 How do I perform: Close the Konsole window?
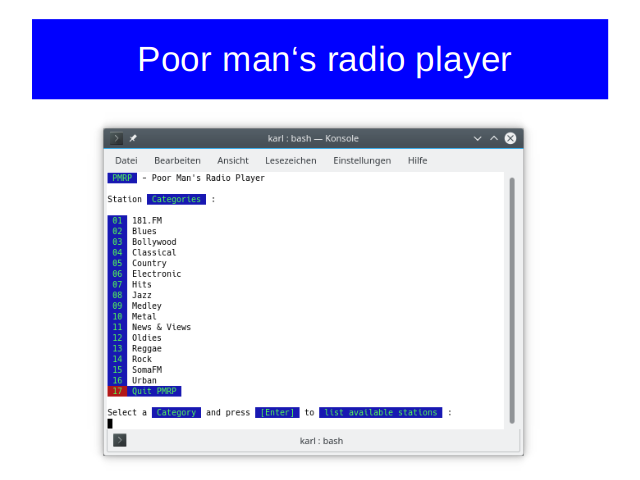tap(510, 138)
